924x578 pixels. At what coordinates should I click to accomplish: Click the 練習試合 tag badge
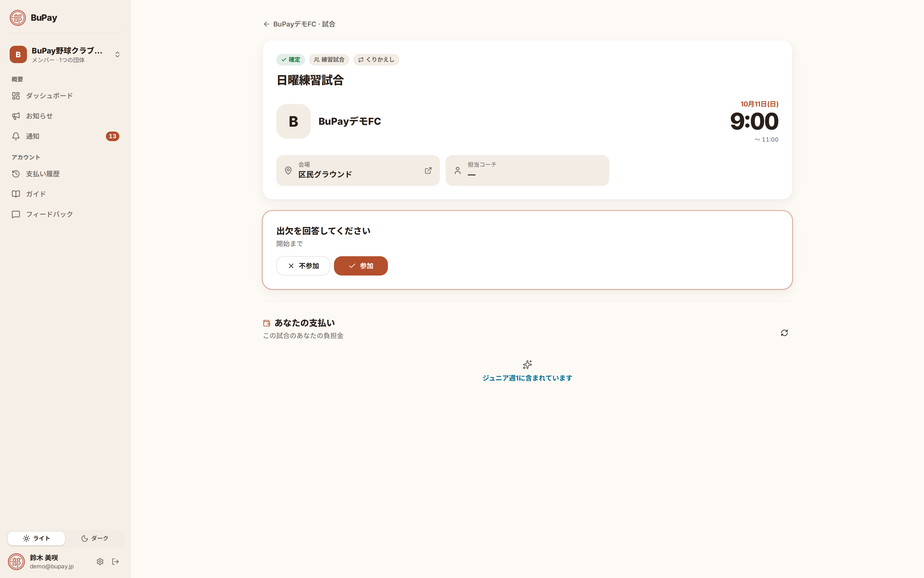click(x=329, y=60)
